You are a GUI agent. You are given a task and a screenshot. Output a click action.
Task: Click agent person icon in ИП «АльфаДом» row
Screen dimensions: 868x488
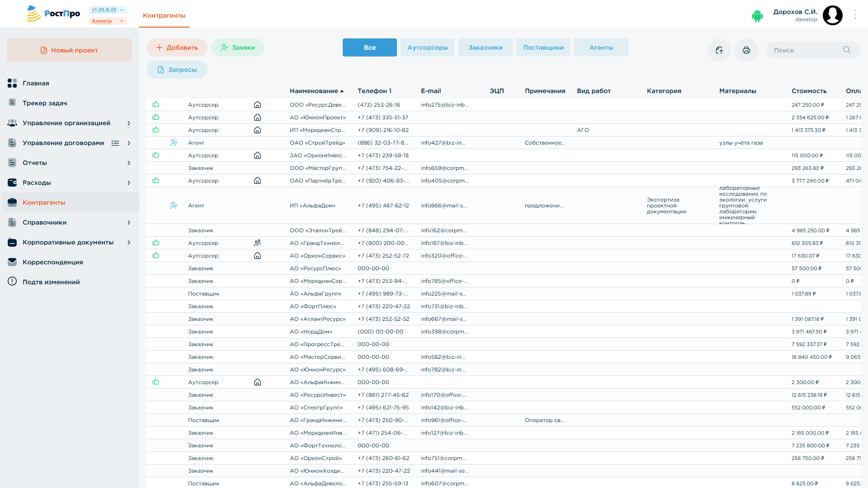click(x=174, y=206)
